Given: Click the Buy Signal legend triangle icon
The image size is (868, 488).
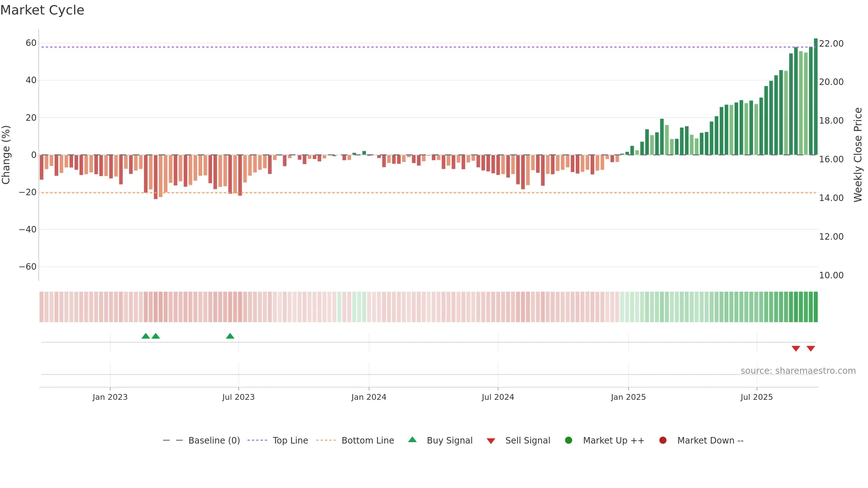Looking at the screenshot, I should pos(412,440).
